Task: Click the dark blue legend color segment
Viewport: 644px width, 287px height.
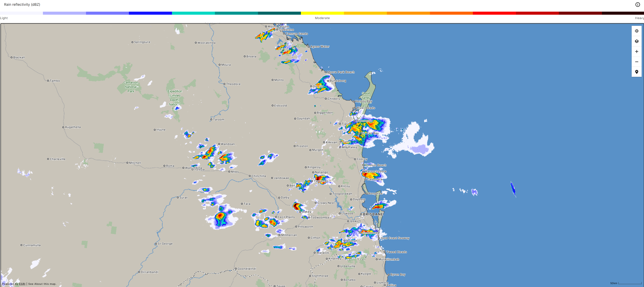Action: pos(150,13)
